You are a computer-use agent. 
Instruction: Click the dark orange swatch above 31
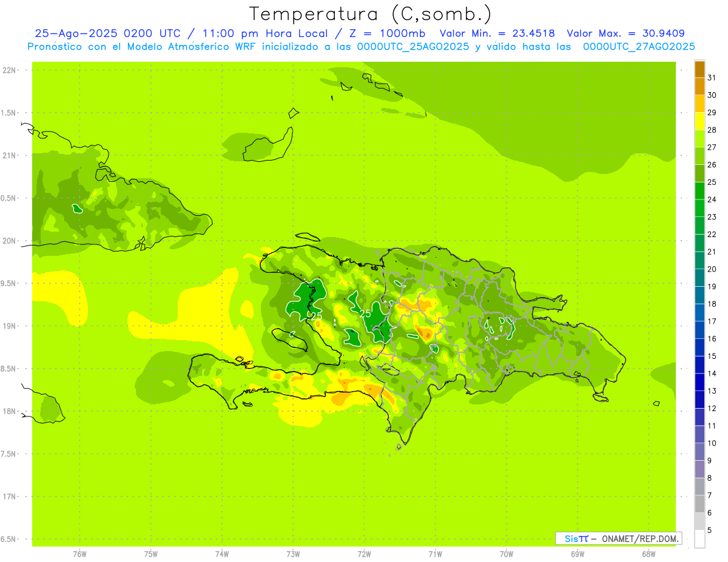pos(699,69)
